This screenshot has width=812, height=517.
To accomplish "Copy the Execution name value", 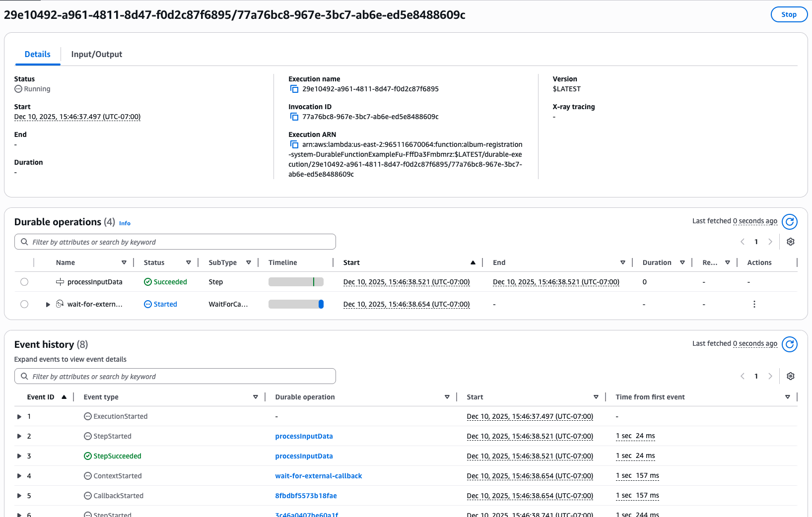I will (294, 89).
